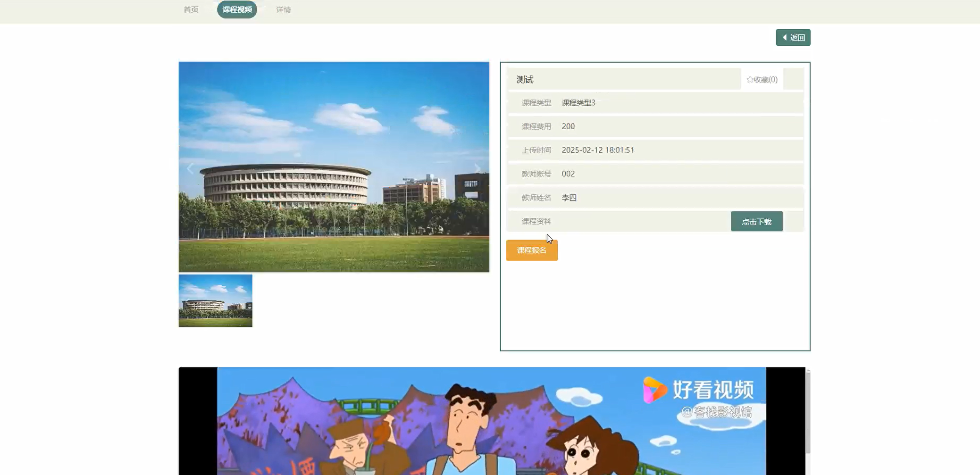980x475 pixels.
Task: Click the back arrow icon in 返回 button
Action: click(x=785, y=37)
